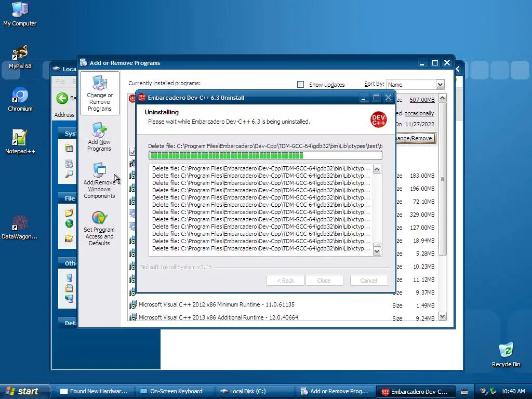Screen dimensions: 532x399
Task: Open the My Computer desktop icon
Action: pyautogui.click(x=20, y=14)
